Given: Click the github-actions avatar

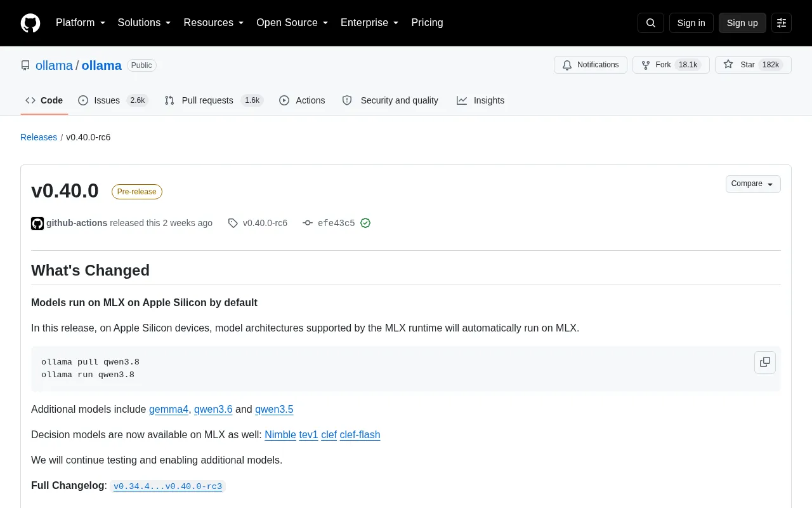Looking at the screenshot, I should pos(37,223).
